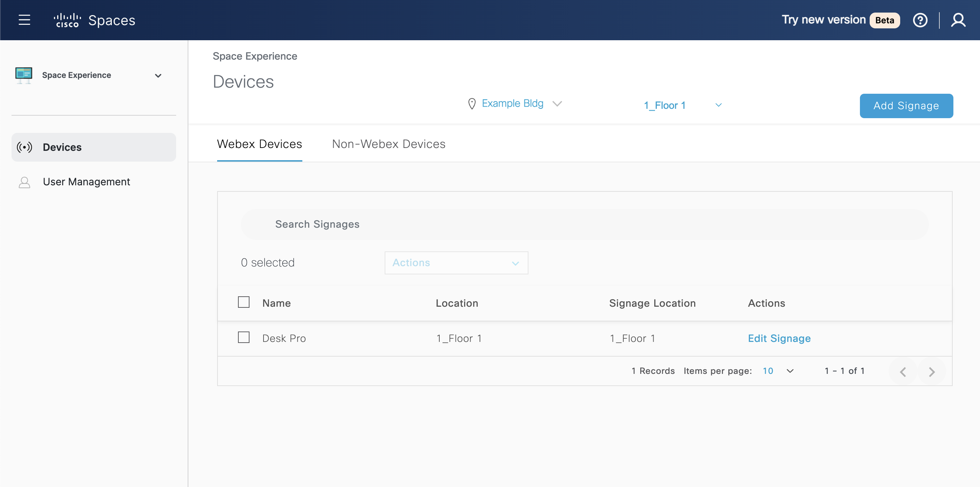This screenshot has width=980, height=487.
Task: Select Devices in the sidebar
Action: click(62, 147)
